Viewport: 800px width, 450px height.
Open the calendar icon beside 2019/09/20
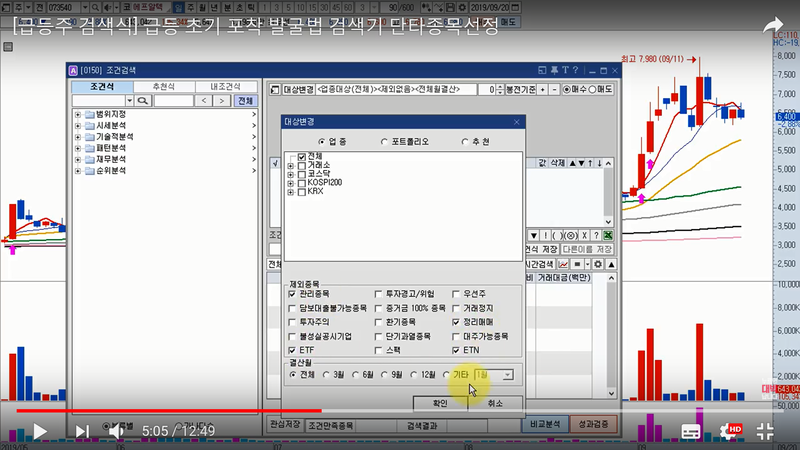(x=515, y=8)
